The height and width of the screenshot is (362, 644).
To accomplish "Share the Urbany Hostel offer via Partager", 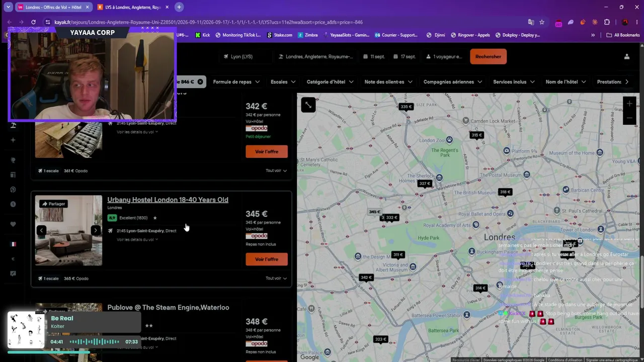I will click(x=53, y=204).
